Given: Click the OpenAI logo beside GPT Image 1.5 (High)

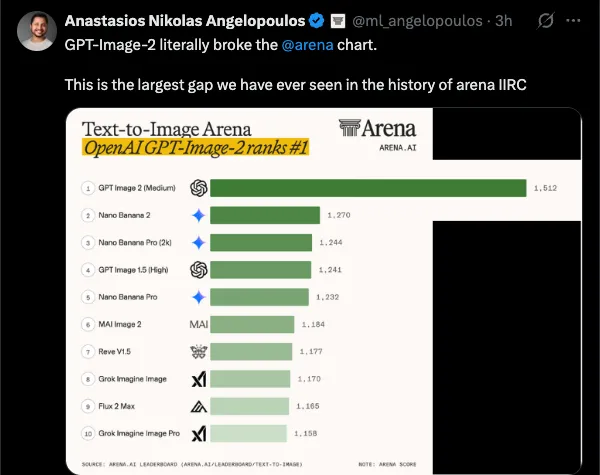Looking at the screenshot, I should [198, 270].
